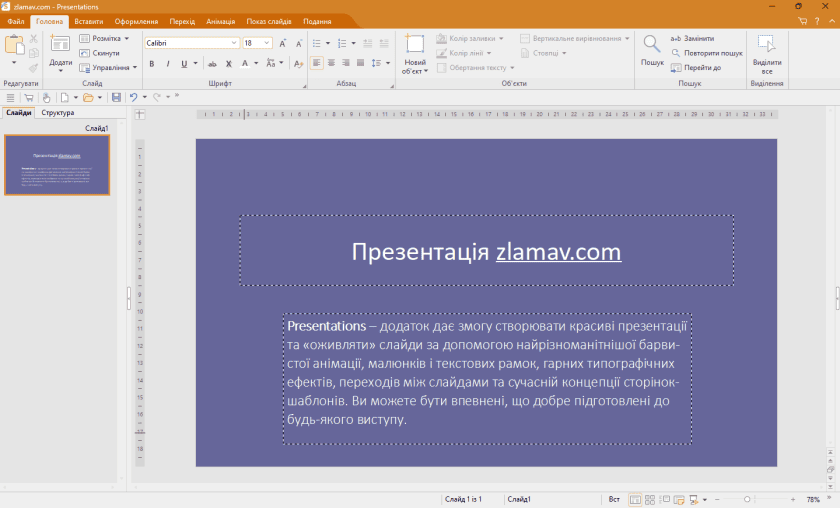Toggle underline formatting
This screenshot has width=840, height=508.
pos(184,64)
